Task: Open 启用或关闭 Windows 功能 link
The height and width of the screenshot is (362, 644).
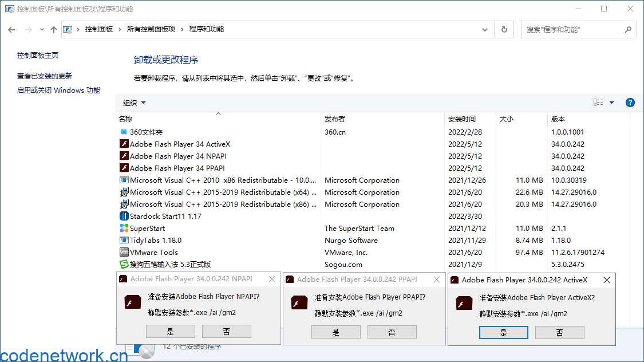Action: (58, 91)
